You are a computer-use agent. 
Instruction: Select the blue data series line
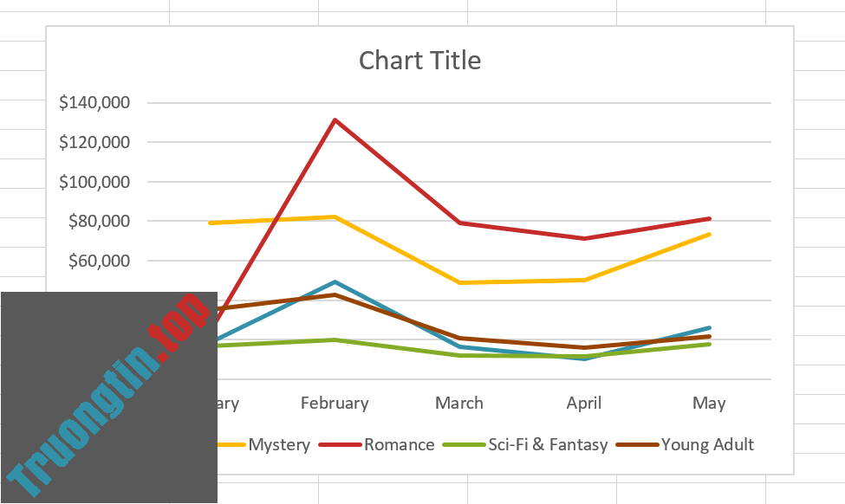click(x=335, y=281)
